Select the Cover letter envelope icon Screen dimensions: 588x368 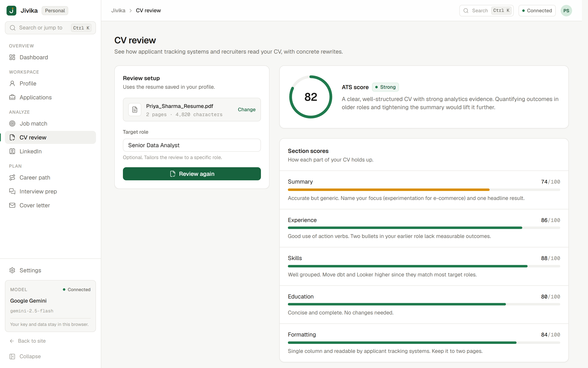pos(12,205)
